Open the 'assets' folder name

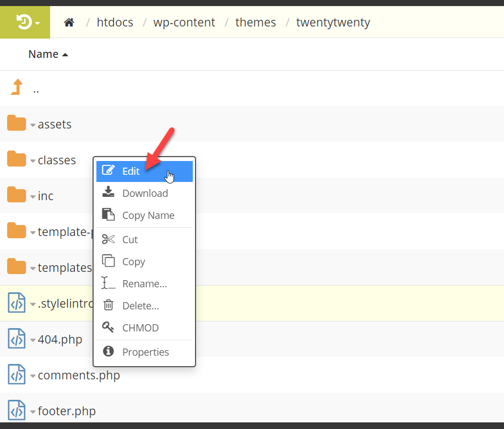coord(55,124)
